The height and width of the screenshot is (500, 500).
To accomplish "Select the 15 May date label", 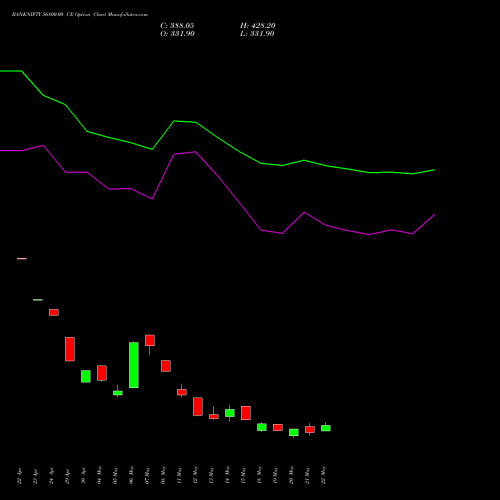I will (x=243, y=475).
